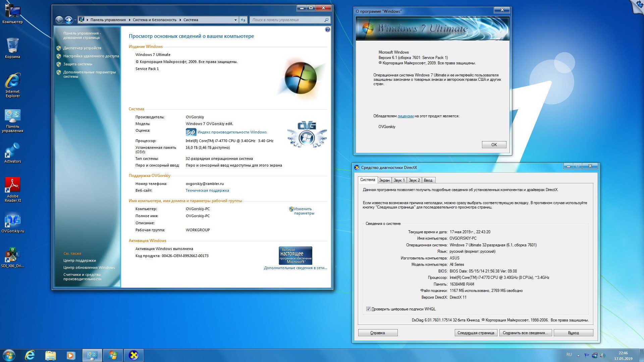Screen dimensions: 644x362
Task: Open Счетчики и средства производительности link
Action: click(x=82, y=277)
